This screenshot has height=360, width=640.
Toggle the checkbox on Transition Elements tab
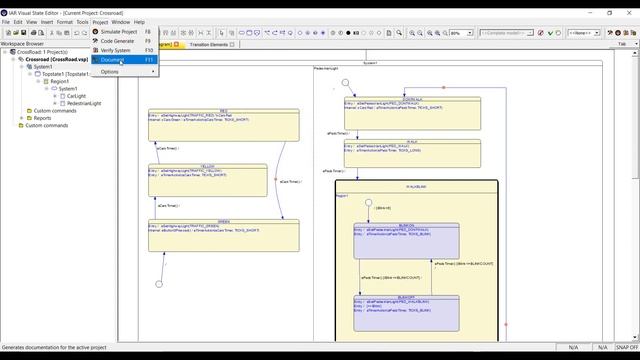(x=232, y=44)
